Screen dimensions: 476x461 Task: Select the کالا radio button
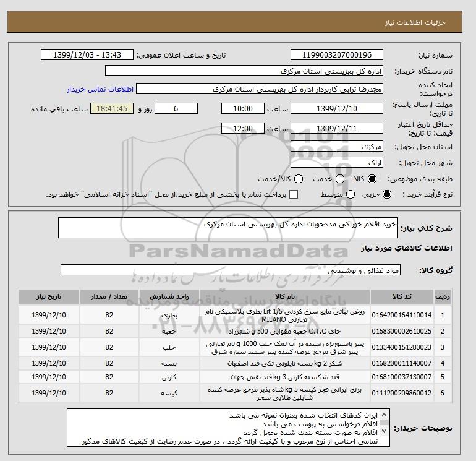tap(372, 179)
